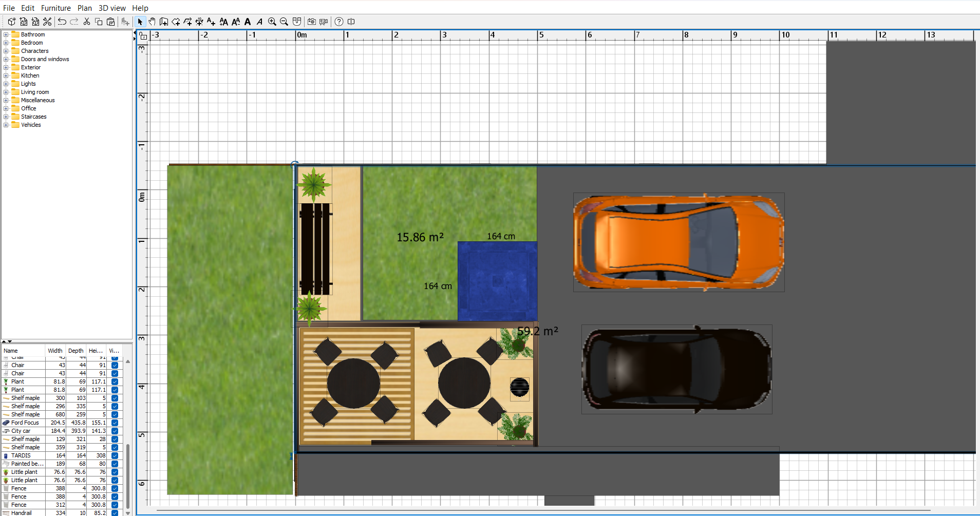Open Help with the question mark icon
Image resolution: width=980 pixels, height=516 pixels.
tap(339, 22)
